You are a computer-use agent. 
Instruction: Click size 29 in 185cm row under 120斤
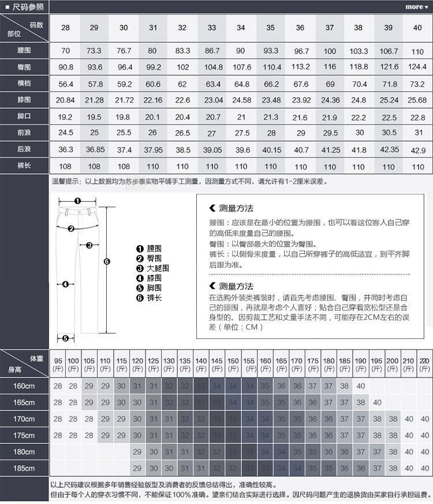click(x=137, y=468)
